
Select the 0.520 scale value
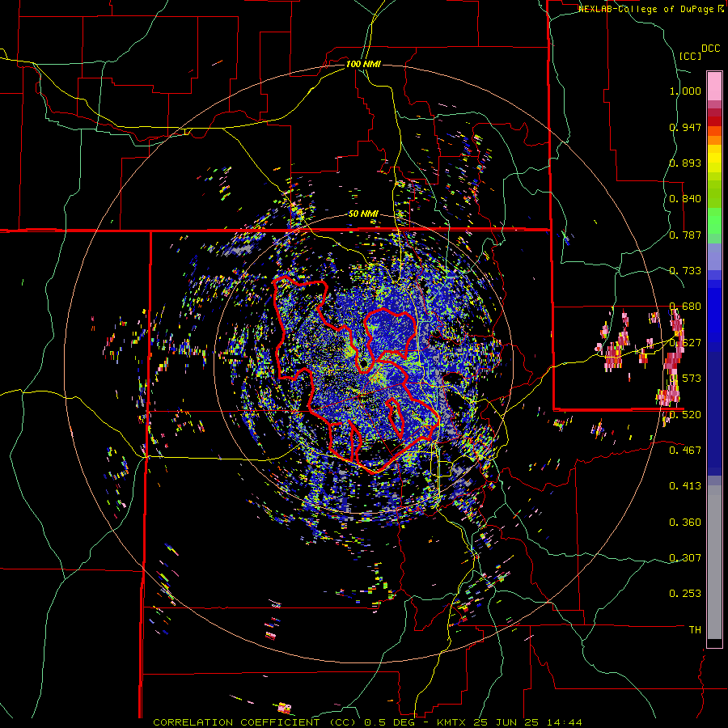point(685,414)
